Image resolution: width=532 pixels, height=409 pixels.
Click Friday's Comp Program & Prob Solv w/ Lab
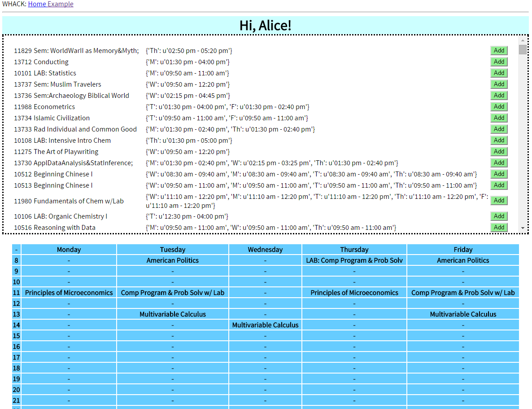point(463,292)
